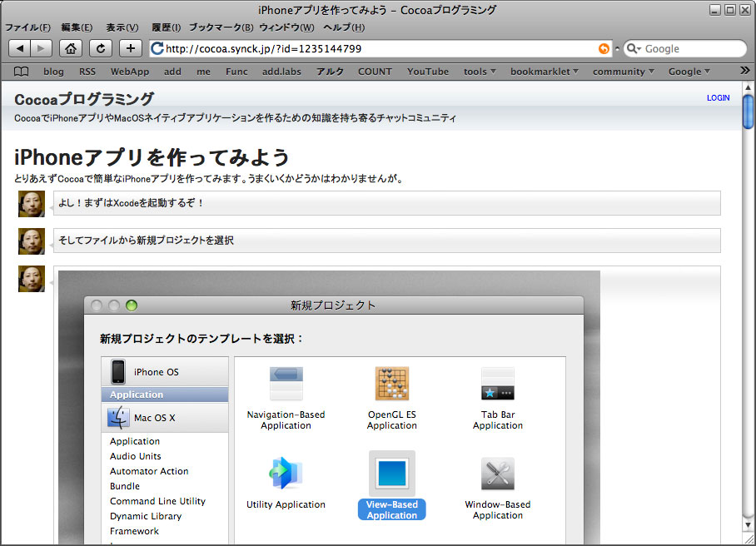The height and width of the screenshot is (546, 756).
Task: Go back with the left arrow button
Action: pyautogui.click(x=20, y=48)
